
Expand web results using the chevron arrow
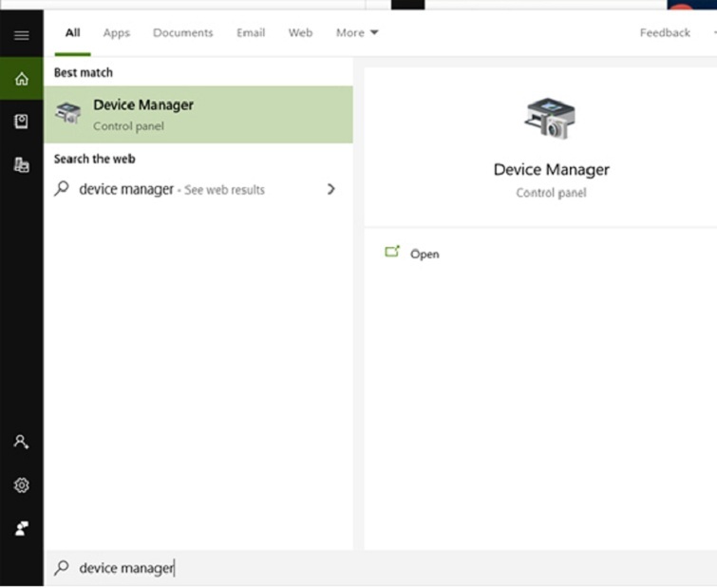[x=330, y=189]
